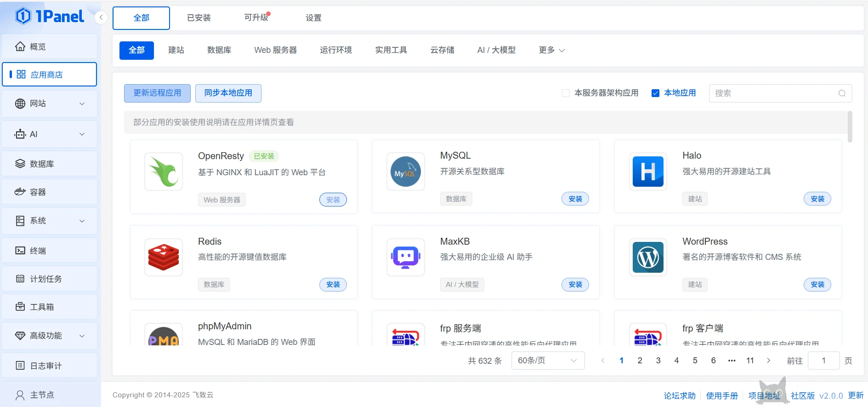Install the WordPress app
The width and height of the screenshot is (868, 407).
point(817,285)
